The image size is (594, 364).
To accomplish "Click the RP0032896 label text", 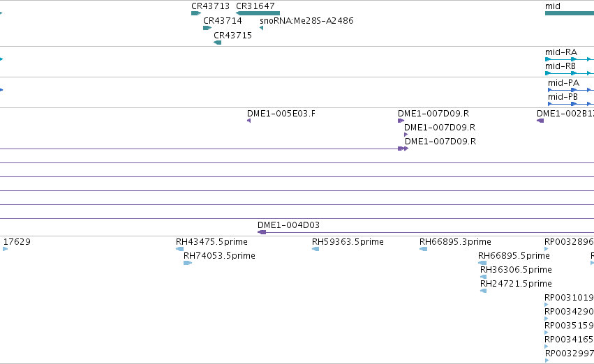I will pyautogui.click(x=569, y=242).
